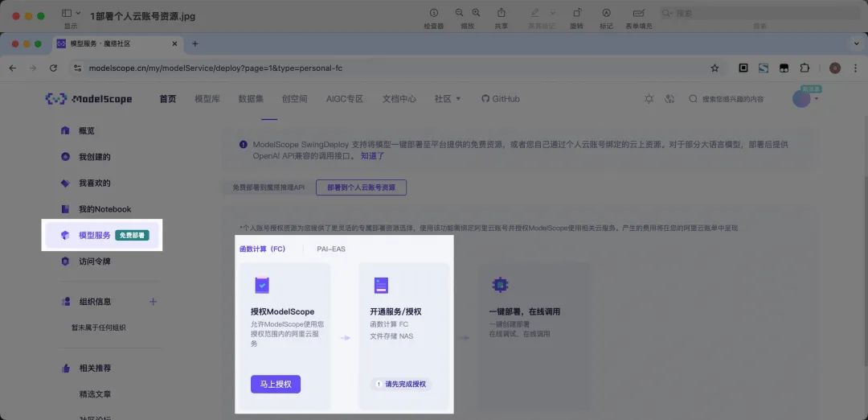
Task: Zoom in using Preview's plus magnifier
Action: pyautogui.click(x=476, y=13)
